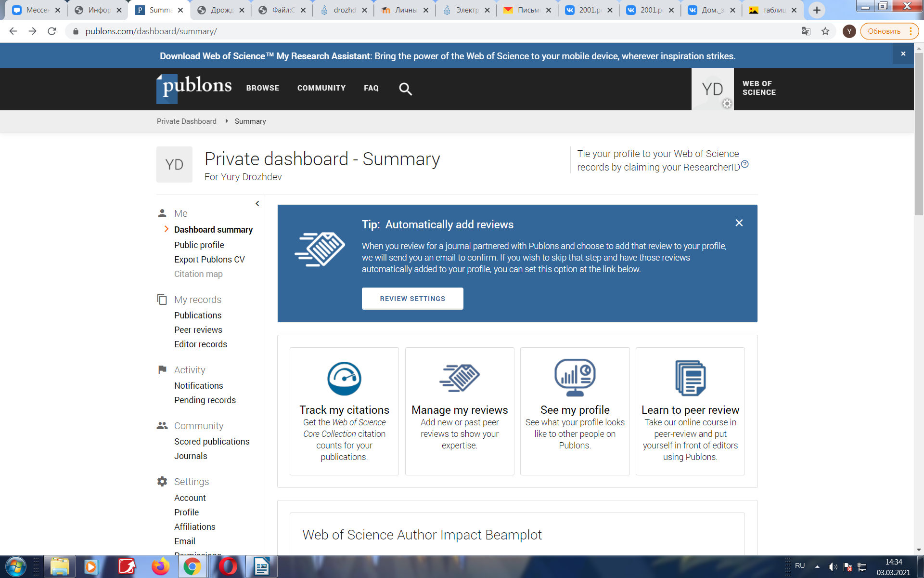Click the Publons logo
This screenshot has width=924, height=578.
(x=194, y=88)
